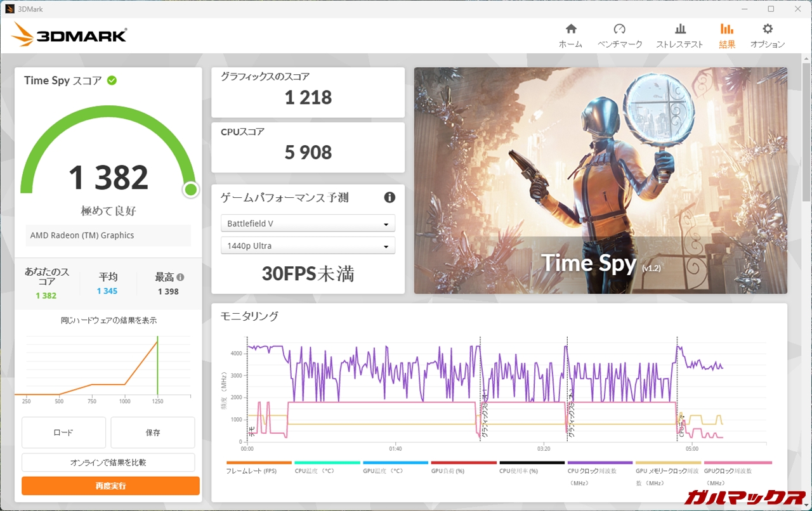
Task: Close the 3DMark window
Action: (799, 9)
